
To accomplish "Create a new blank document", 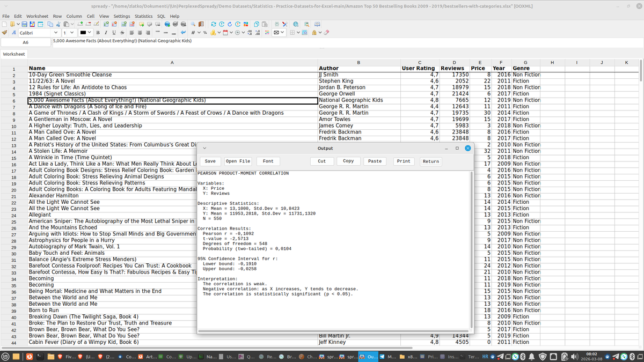I will (x=4, y=24).
